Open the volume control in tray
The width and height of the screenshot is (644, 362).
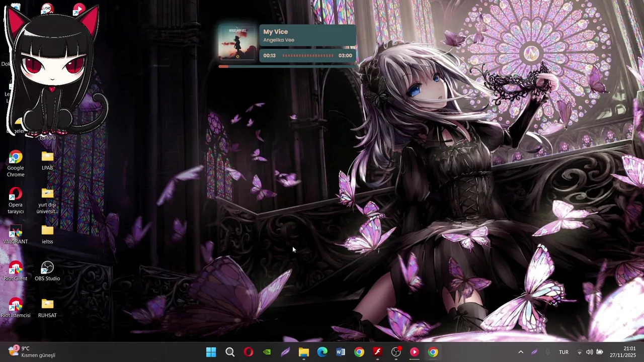click(x=590, y=352)
